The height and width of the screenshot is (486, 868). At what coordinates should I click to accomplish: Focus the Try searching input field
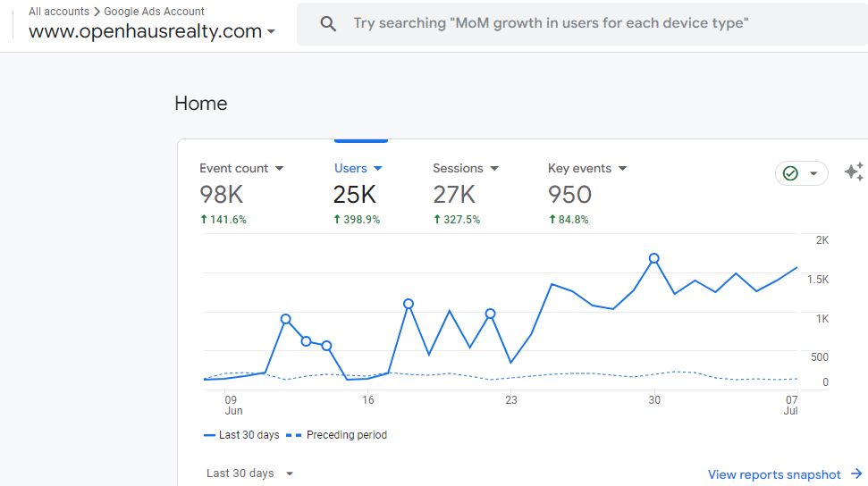tap(551, 23)
